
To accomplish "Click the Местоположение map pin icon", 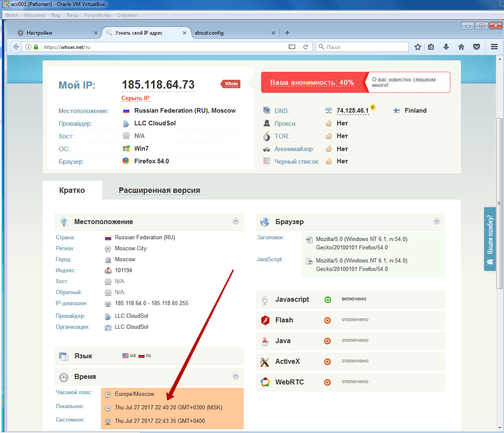I will point(64,222).
